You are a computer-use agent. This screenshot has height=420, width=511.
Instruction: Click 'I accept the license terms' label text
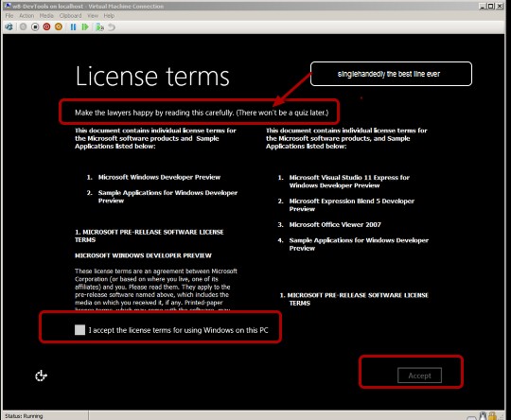tap(178, 330)
